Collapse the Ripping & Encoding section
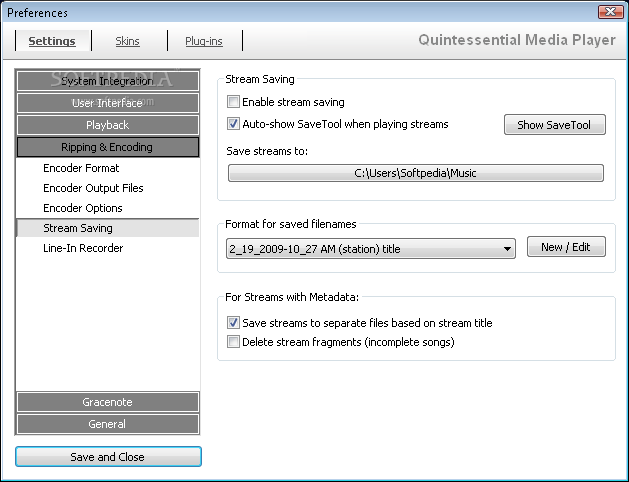This screenshot has height=482, width=629. click(x=108, y=147)
